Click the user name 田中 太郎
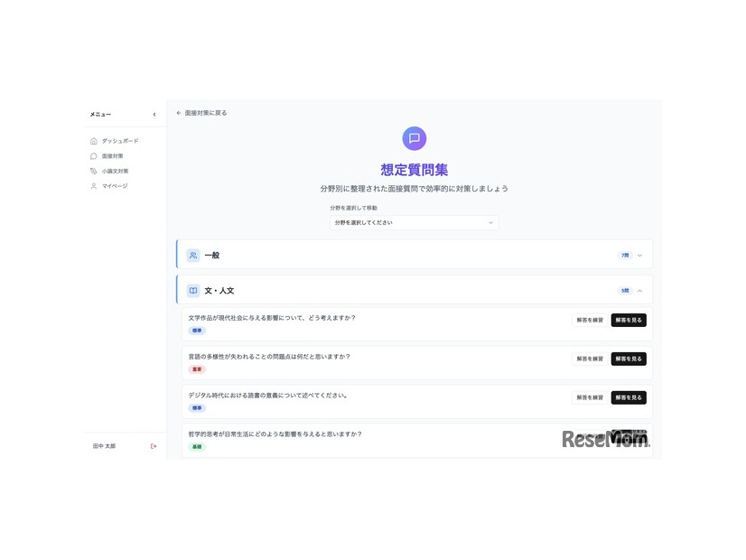Screen dimensions: 746x560 click(x=104, y=446)
